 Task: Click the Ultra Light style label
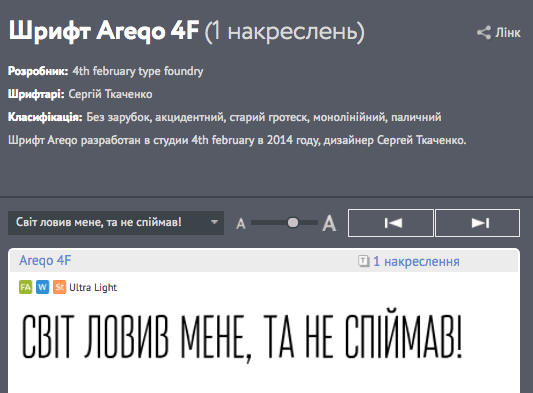[93, 288]
